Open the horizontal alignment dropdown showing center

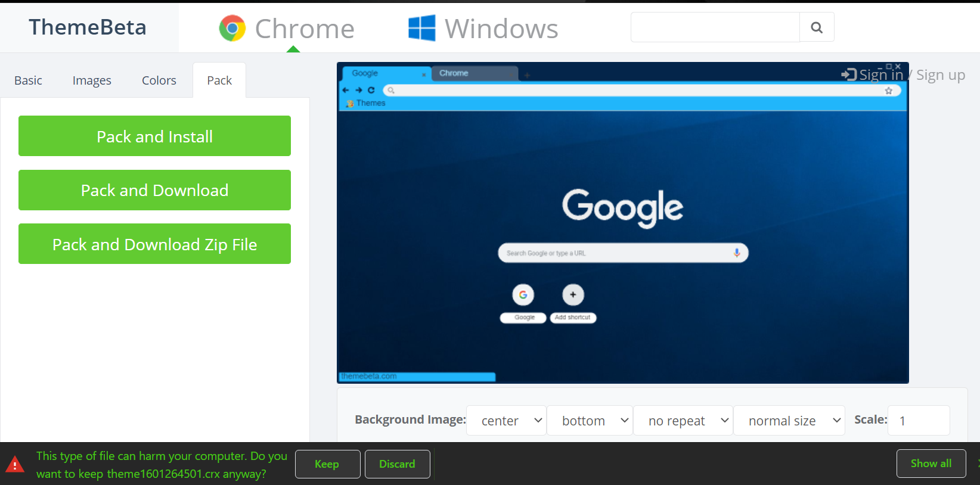[507, 421]
